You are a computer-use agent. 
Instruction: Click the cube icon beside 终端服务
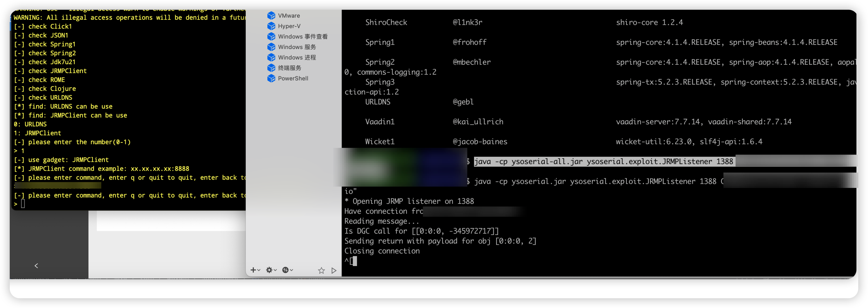[x=271, y=68]
